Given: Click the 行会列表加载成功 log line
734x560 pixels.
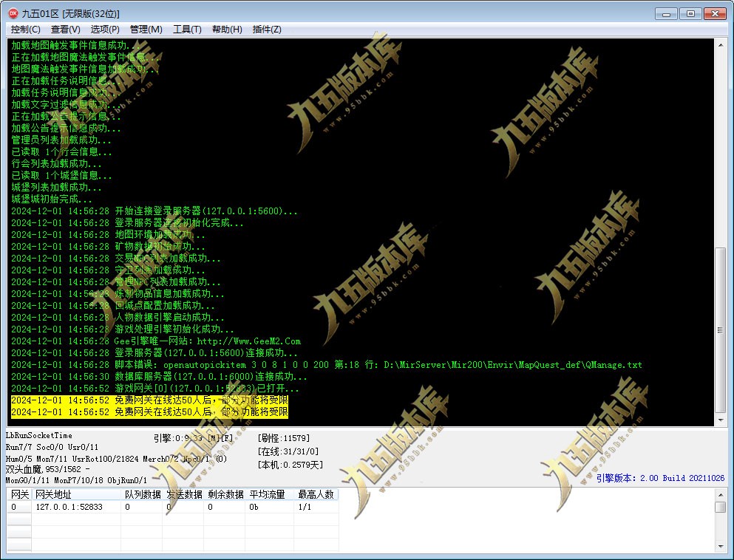Looking at the screenshot, I should (56, 164).
